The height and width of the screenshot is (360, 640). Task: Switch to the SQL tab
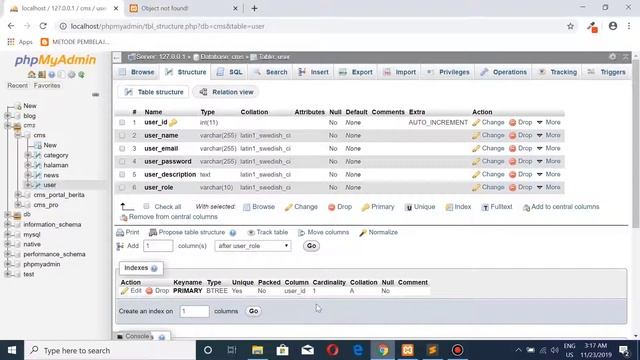(230, 72)
